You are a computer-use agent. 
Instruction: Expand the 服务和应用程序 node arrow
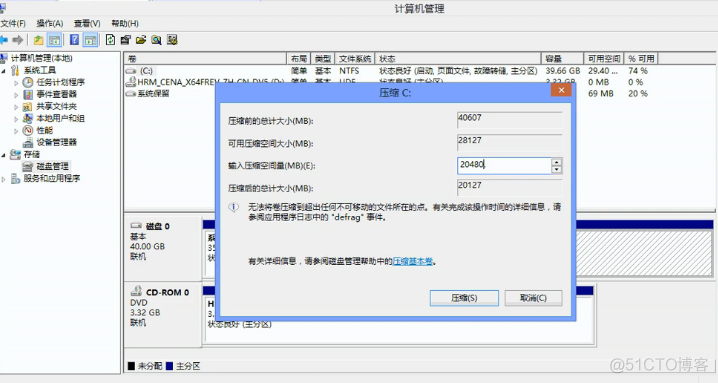click(4, 179)
